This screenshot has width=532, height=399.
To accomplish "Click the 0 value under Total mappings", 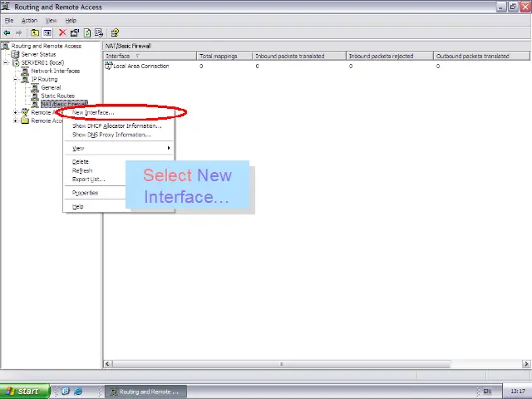I will pos(201,66).
